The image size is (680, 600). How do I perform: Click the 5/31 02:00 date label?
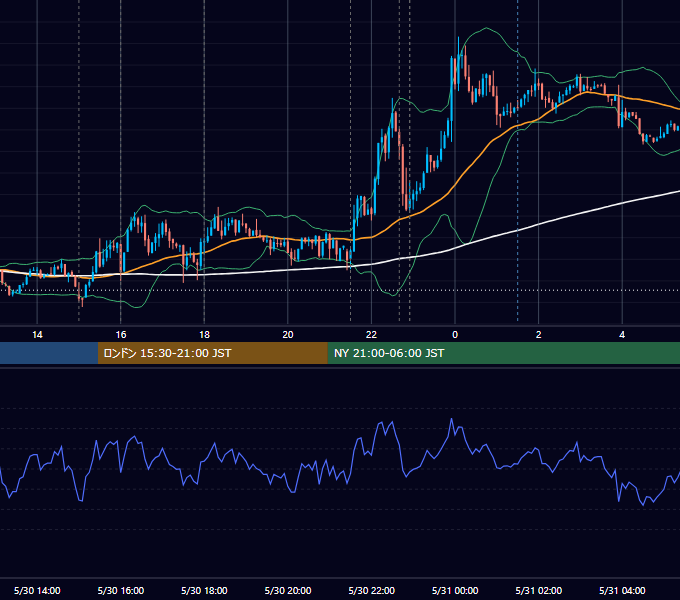[x=539, y=590]
